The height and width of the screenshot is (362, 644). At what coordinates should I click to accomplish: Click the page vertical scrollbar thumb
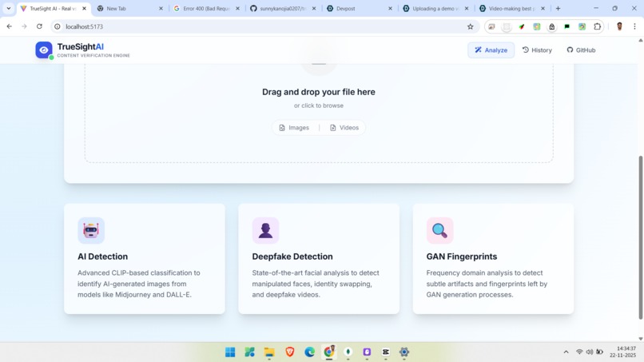pos(640,237)
